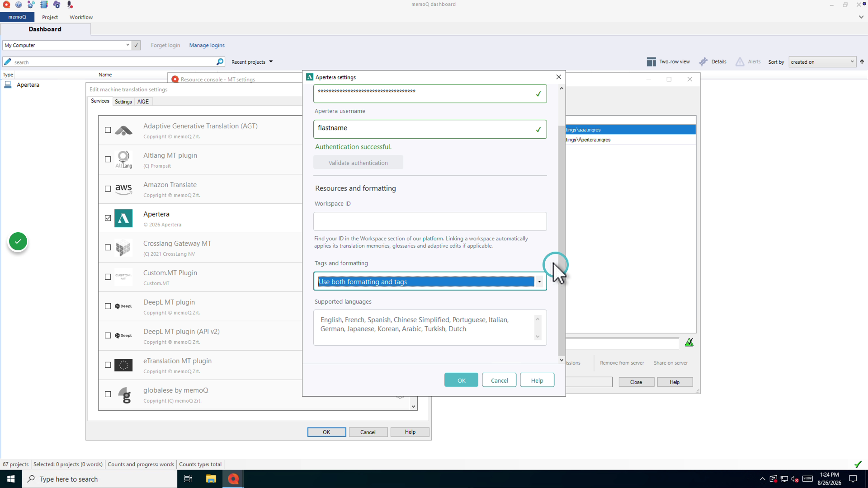Tick the DeepL MT plugin checkbox
Image resolution: width=868 pixels, height=488 pixels.
coord(108,306)
